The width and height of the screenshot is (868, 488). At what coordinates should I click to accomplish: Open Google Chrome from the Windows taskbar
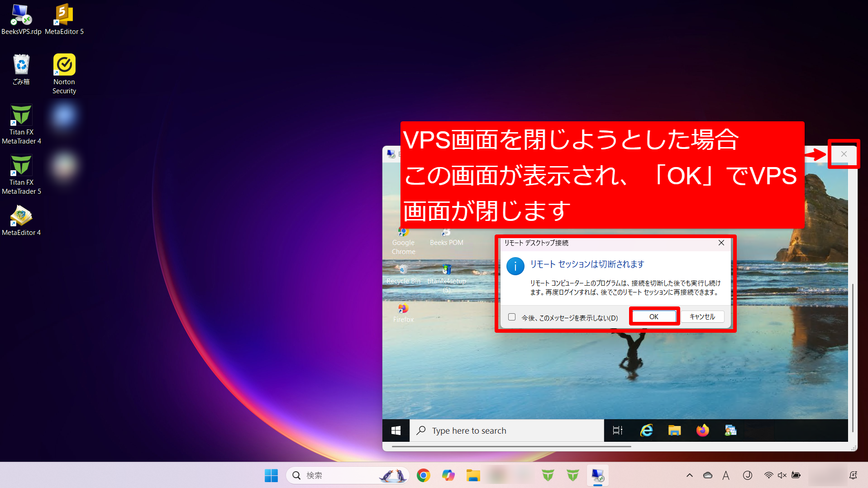click(423, 475)
